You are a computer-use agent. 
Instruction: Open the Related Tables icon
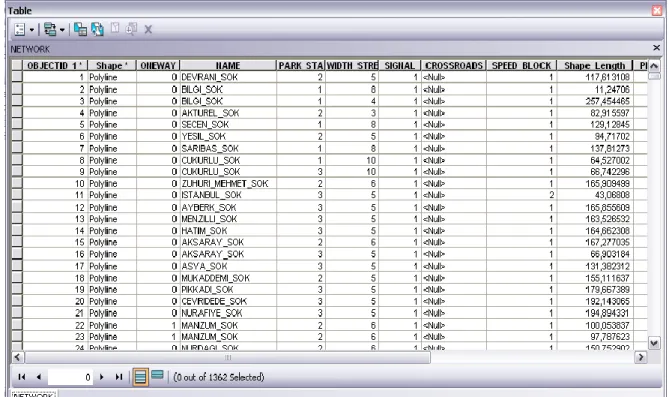pos(50,29)
